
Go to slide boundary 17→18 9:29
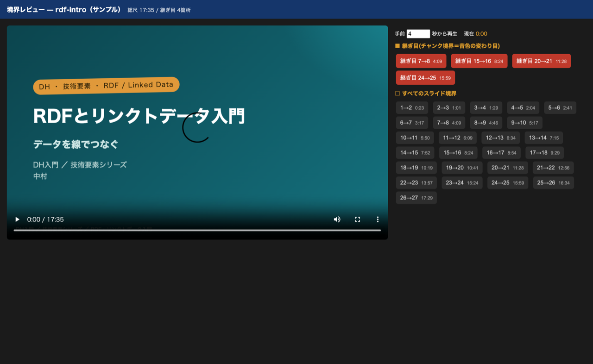[x=544, y=153]
